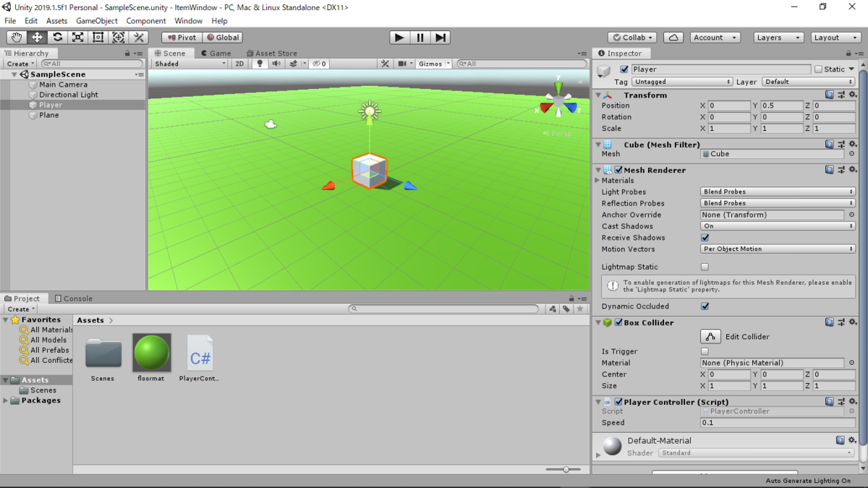Toggle hidden objects visibility counter
Screen dimensions: 868x488
(x=319, y=64)
